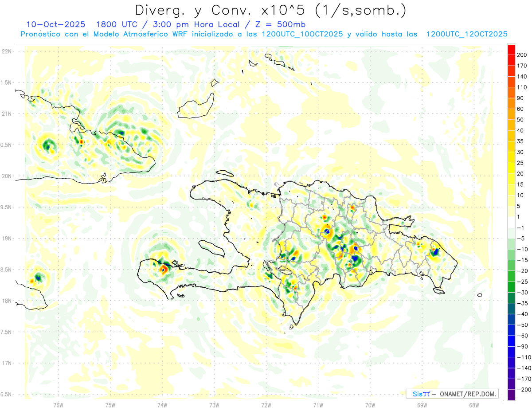Click the "8.5N" latitude label
The width and height of the screenshot is (532, 411).
7,270
